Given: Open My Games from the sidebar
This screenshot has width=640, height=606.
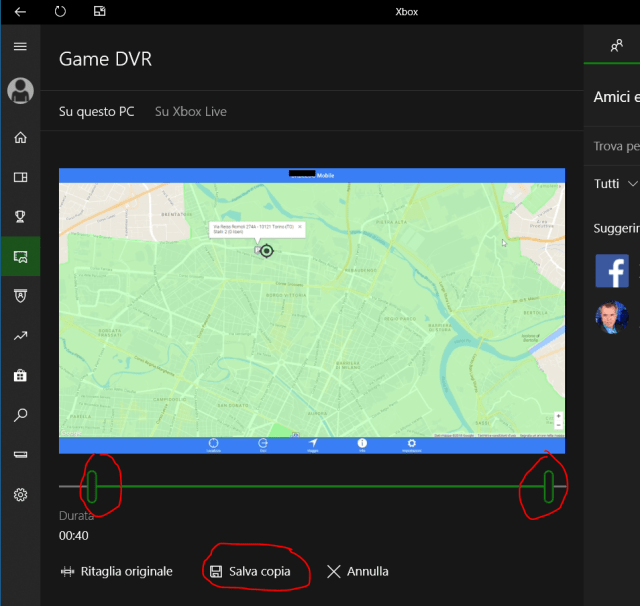Looking at the screenshot, I should [x=20, y=177].
